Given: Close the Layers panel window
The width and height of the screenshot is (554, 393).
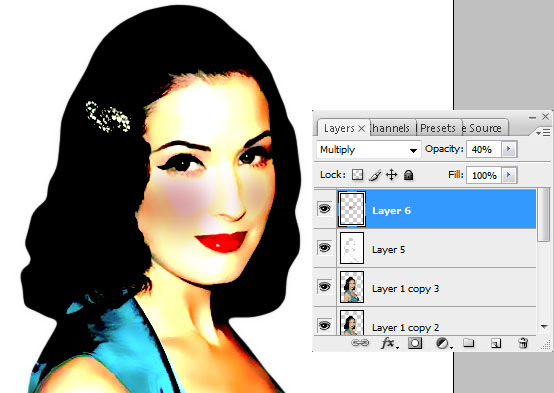Looking at the screenshot, I should 546,116.
